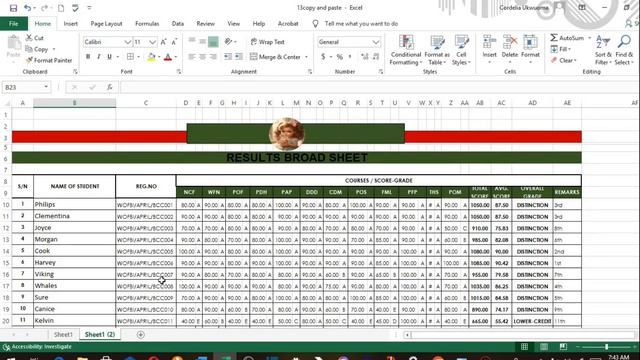
Task: Expand the font name dropdown
Action: [127, 42]
